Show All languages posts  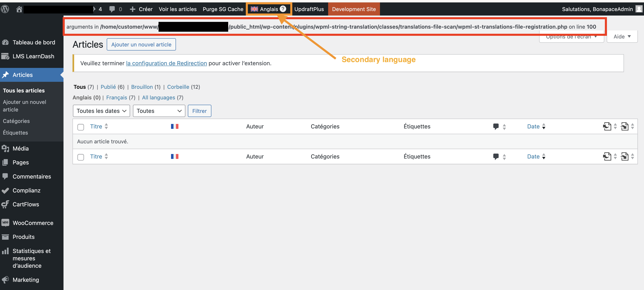click(159, 98)
